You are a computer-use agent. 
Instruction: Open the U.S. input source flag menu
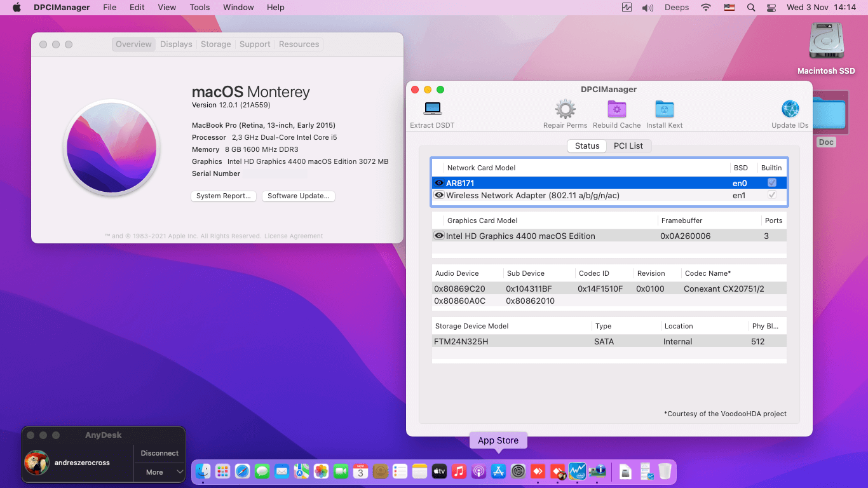click(x=729, y=8)
